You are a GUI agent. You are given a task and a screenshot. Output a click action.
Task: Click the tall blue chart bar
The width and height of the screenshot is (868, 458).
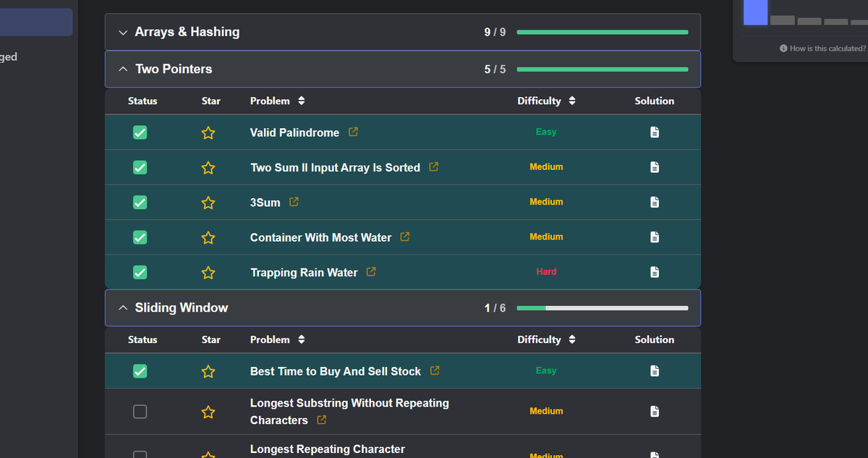[755, 12]
